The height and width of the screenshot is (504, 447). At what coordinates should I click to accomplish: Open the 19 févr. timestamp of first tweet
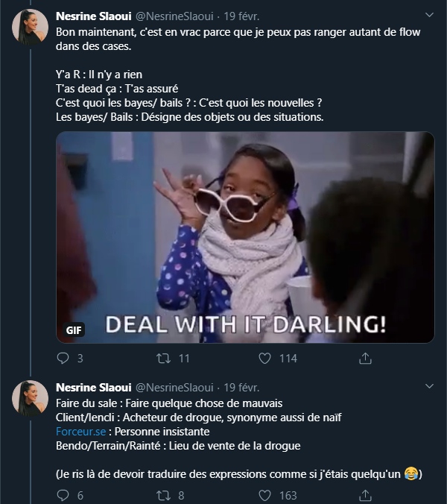point(242,16)
